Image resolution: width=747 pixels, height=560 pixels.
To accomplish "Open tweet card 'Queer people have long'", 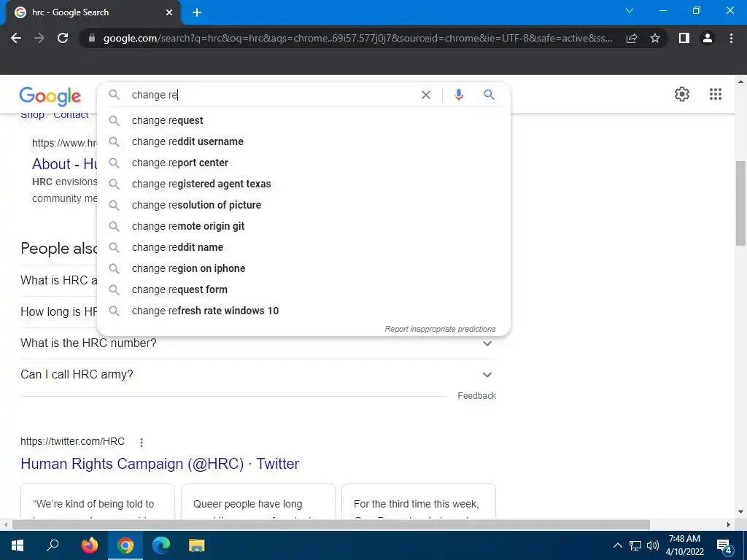I will point(258,502).
